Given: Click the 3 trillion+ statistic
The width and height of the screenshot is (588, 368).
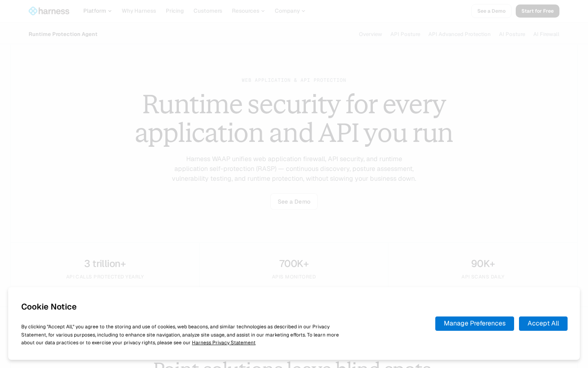Looking at the screenshot, I should pos(105,264).
